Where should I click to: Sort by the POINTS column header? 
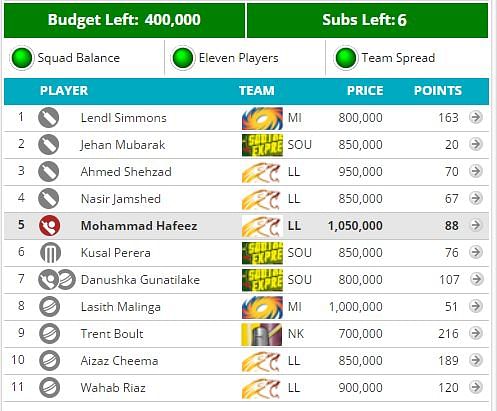click(438, 91)
